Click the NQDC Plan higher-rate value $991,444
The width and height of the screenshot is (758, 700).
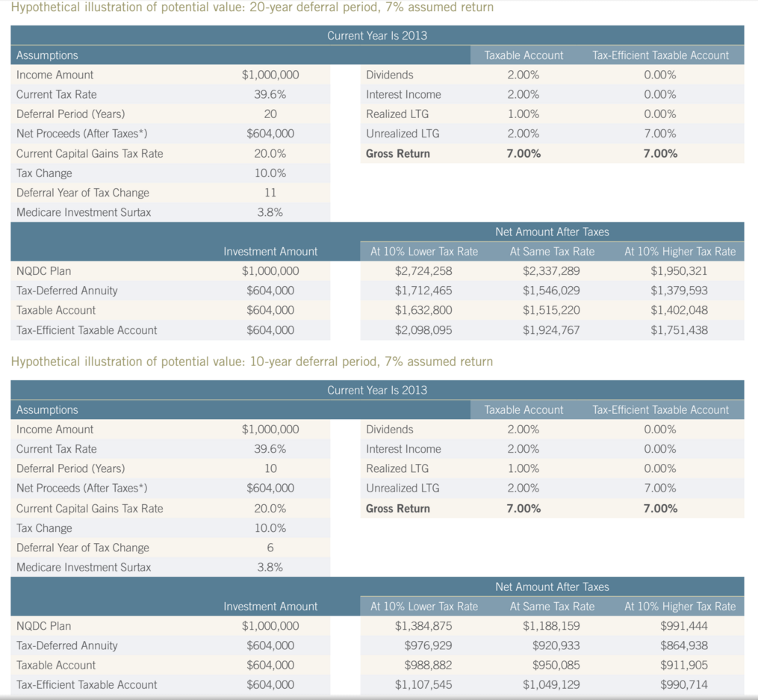click(684, 626)
